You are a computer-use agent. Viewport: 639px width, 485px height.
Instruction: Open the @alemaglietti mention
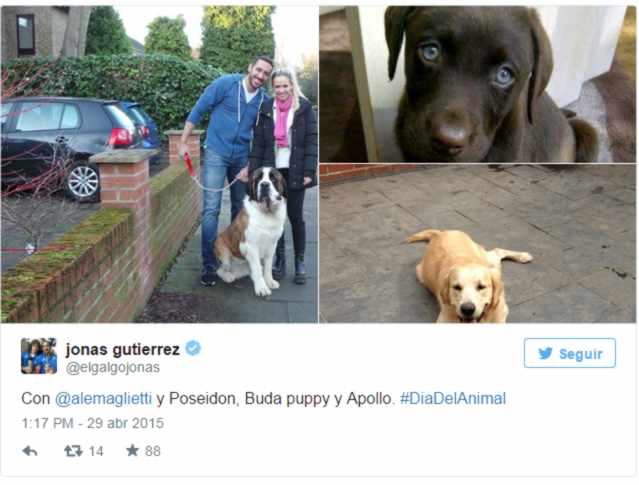point(103,398)
